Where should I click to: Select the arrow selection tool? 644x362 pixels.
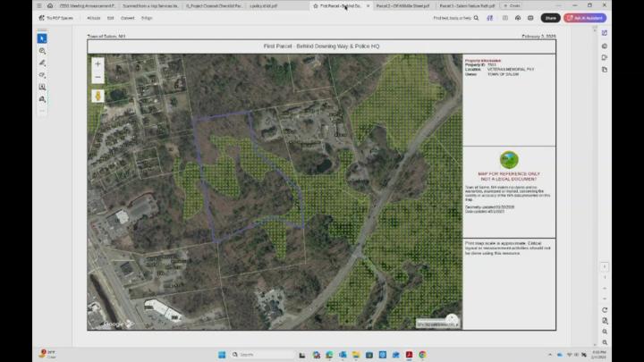[x=42, y=38]
